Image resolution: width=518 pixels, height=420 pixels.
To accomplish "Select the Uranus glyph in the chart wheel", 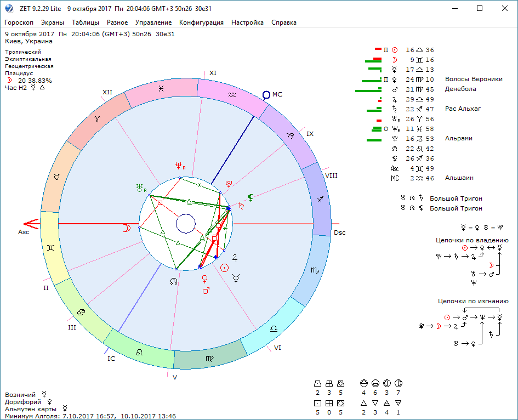I will pos(141,189).
